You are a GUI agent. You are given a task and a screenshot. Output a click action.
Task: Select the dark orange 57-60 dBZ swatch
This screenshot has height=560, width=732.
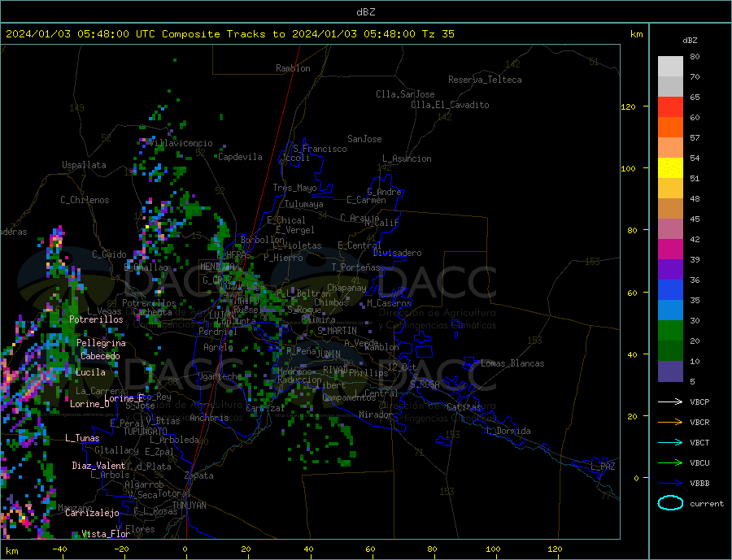coord(670,128)
